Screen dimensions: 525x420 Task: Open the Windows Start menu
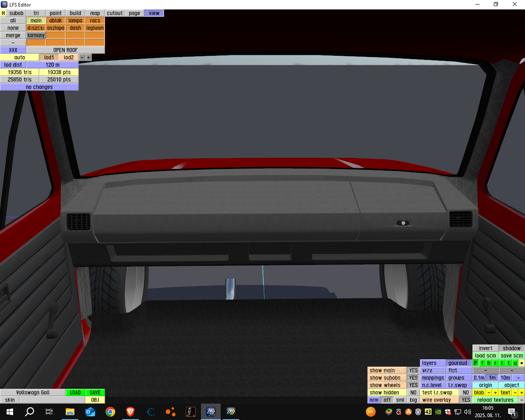10,412
